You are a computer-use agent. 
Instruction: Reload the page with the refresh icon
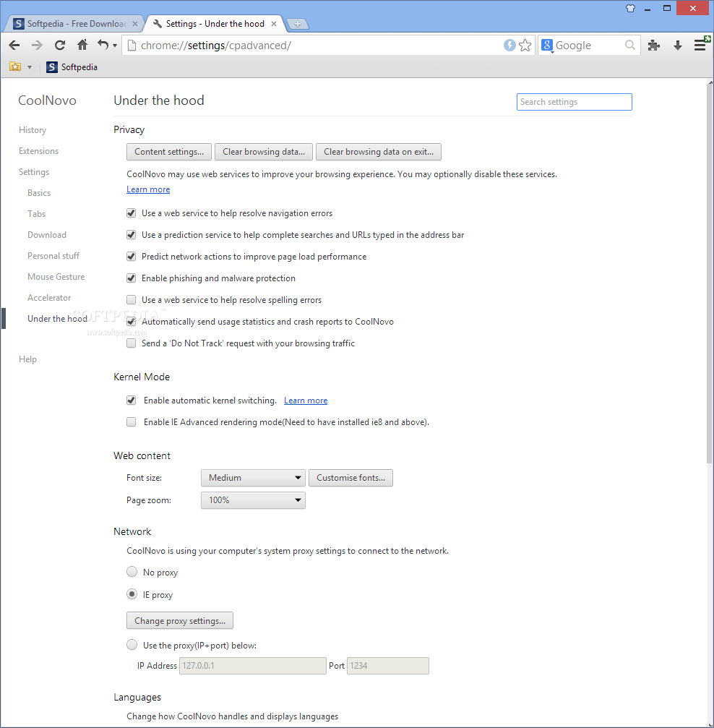click(59, 45)
